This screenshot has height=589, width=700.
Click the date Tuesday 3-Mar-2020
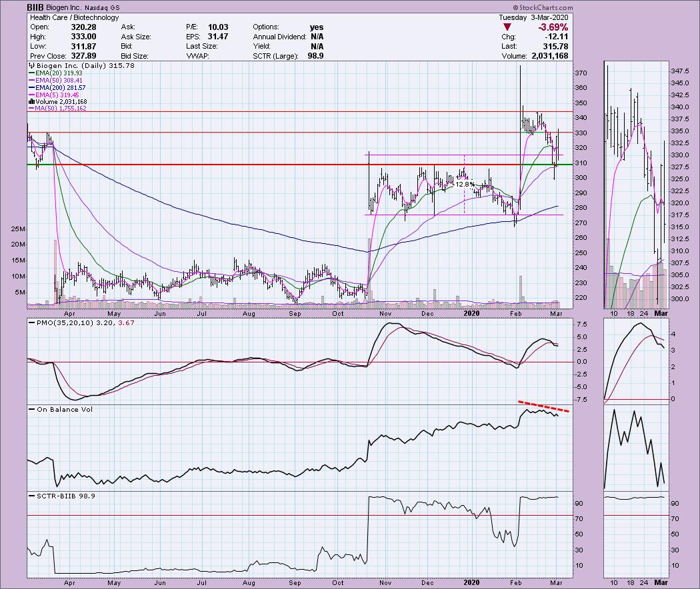pyautogui.click(x=533, y=17)
